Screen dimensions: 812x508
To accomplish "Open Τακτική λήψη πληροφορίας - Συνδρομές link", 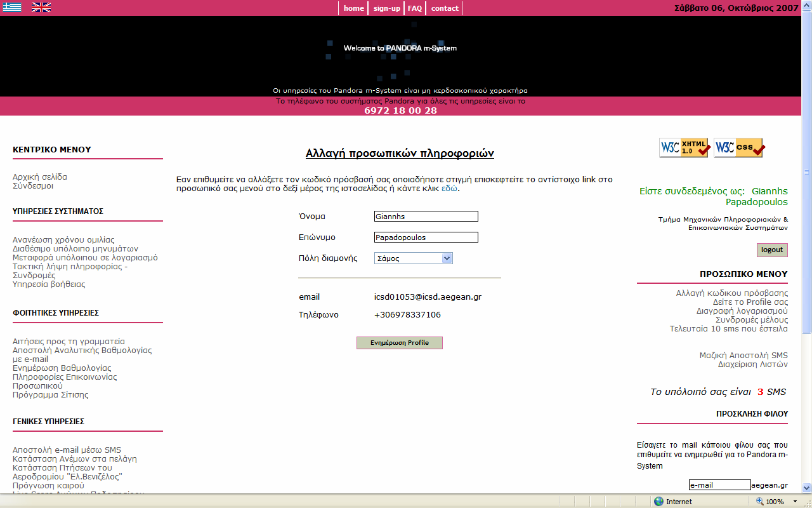I will (x=70, y=271).
